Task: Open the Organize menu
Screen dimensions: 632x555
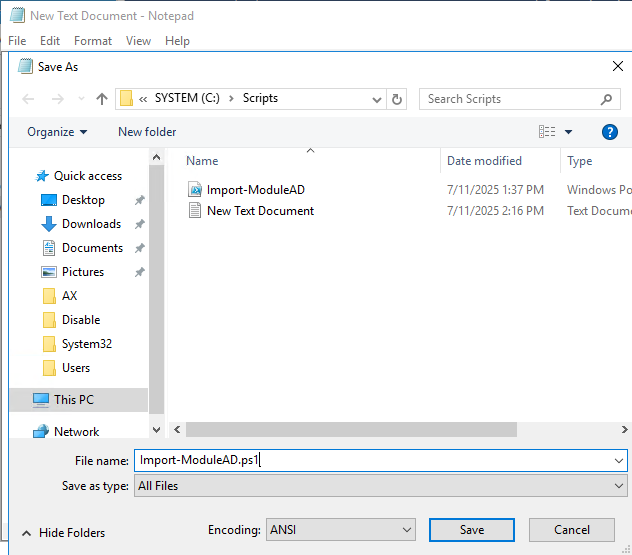Action: (57, 132)
